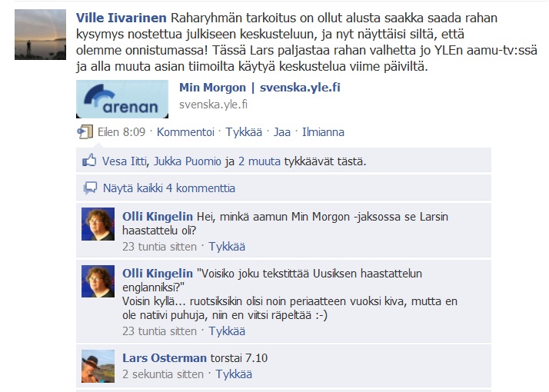Show the 2 muuta people who liked
Image resolution: width=549 pixels, height=392 pixels.
[x=259, y=161]
